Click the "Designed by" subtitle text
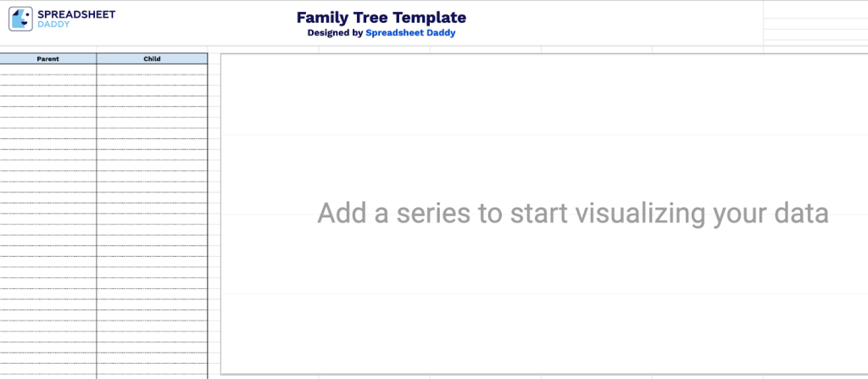The image size is (868, 379). pos(335,33)
